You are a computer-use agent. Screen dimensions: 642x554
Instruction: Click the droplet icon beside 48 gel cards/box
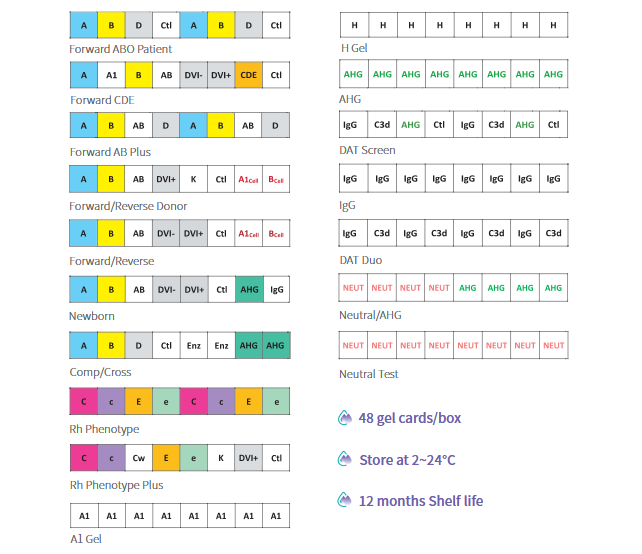(345, 418)
